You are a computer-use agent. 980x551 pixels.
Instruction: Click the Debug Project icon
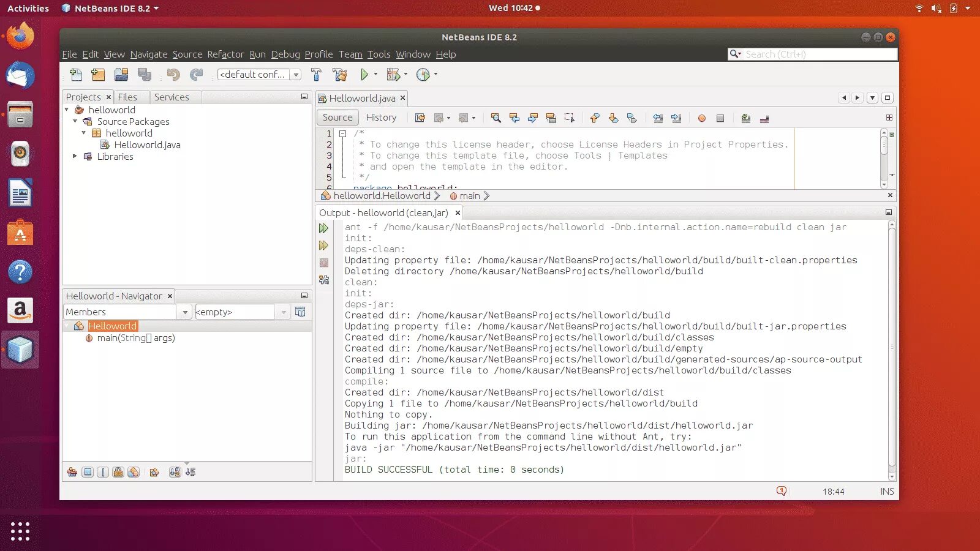pos(393,75)
